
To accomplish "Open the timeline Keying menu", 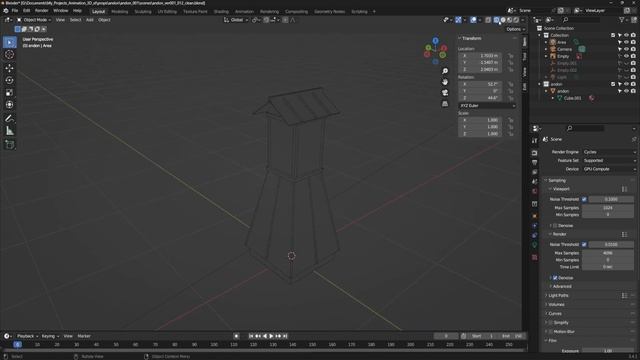I will click(x=50, y=336).
